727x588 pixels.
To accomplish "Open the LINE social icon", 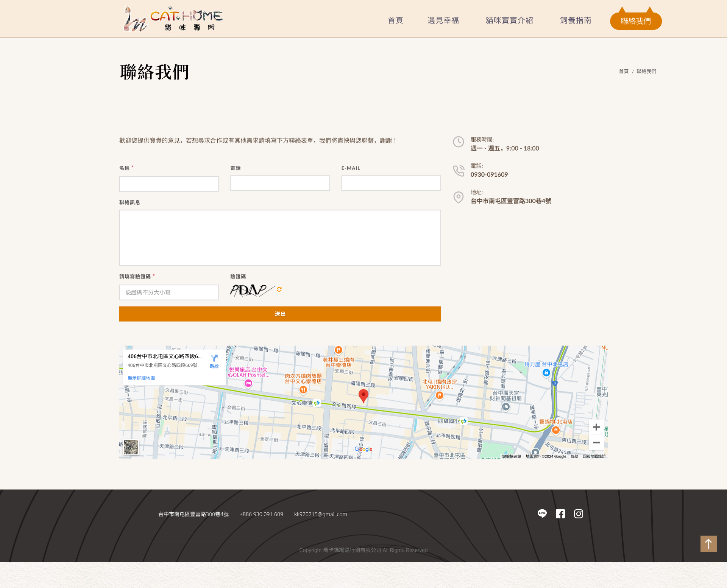I will tap(542, 513).
